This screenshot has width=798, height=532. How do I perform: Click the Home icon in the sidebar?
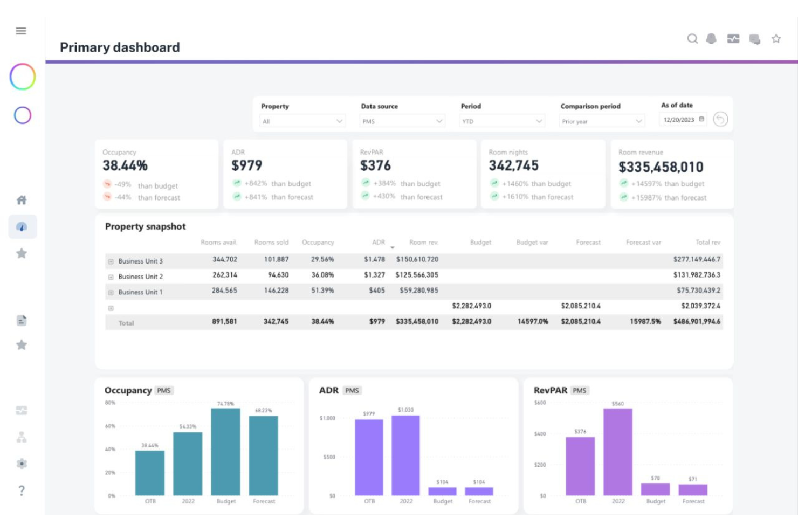point(22,199)
